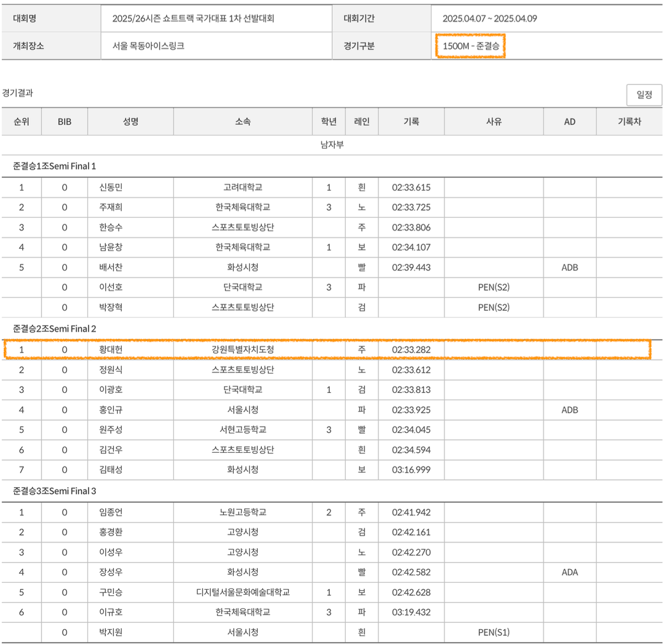Screen dimensions: 665x644
Task: Click the 사유 column header
Action: [x=494, y=121]
